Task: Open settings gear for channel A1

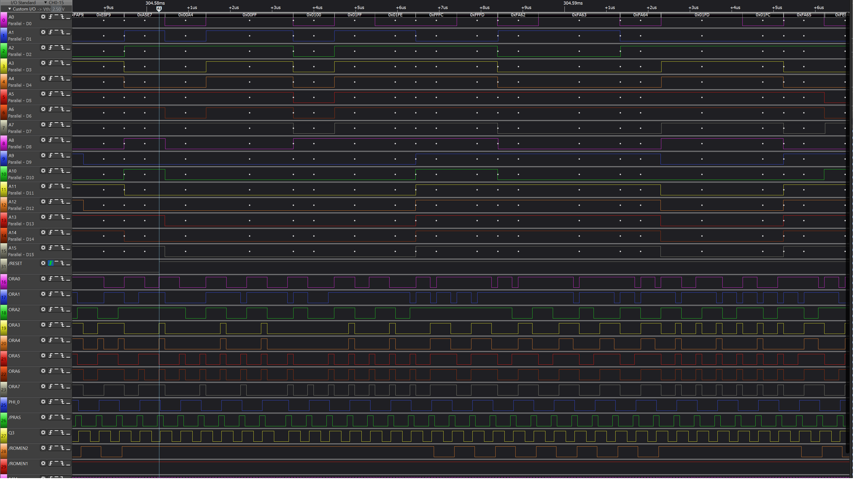Action: tap(43, 32)
